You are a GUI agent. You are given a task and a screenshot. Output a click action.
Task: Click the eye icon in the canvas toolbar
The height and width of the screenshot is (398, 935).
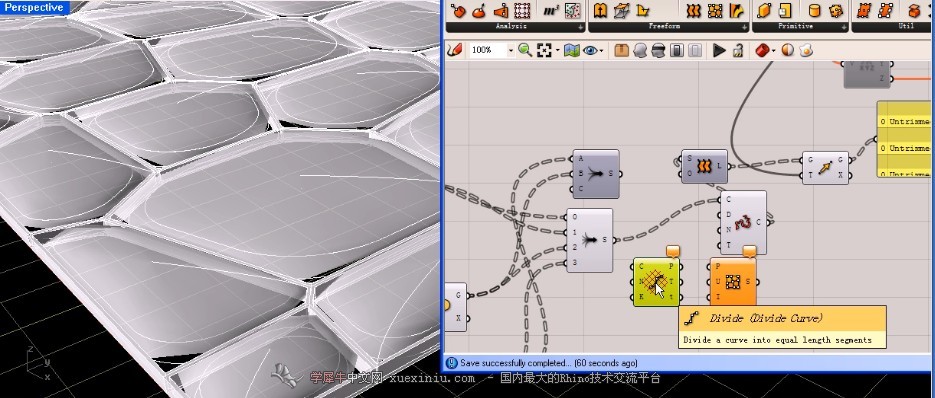[x=590, y=50]
